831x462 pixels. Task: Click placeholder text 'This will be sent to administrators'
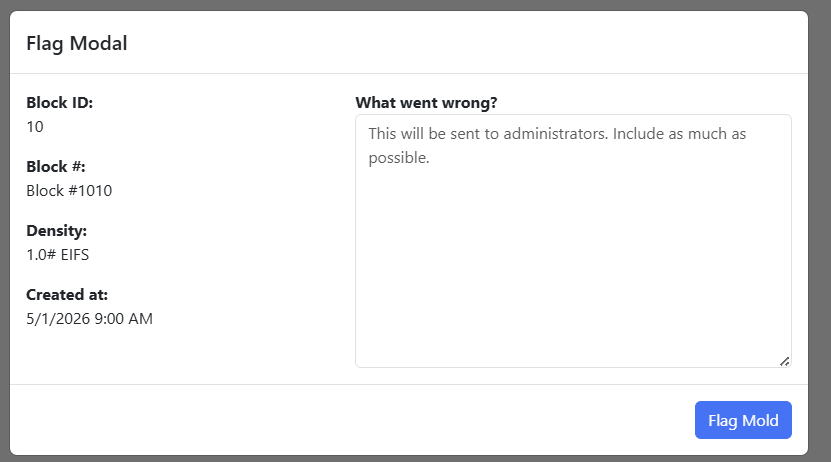[488, 134]
